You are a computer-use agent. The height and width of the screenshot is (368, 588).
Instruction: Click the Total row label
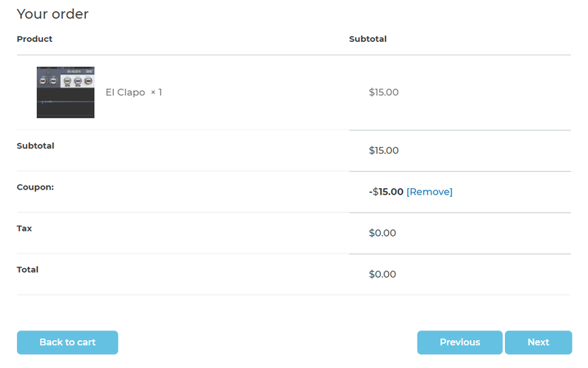(27, 270)
